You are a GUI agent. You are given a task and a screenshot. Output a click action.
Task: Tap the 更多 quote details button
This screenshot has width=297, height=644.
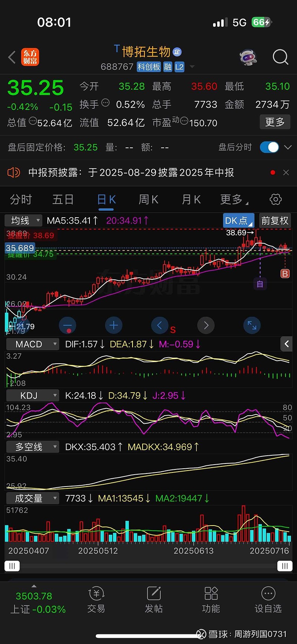pyautogui.click(x=275, y=122)
